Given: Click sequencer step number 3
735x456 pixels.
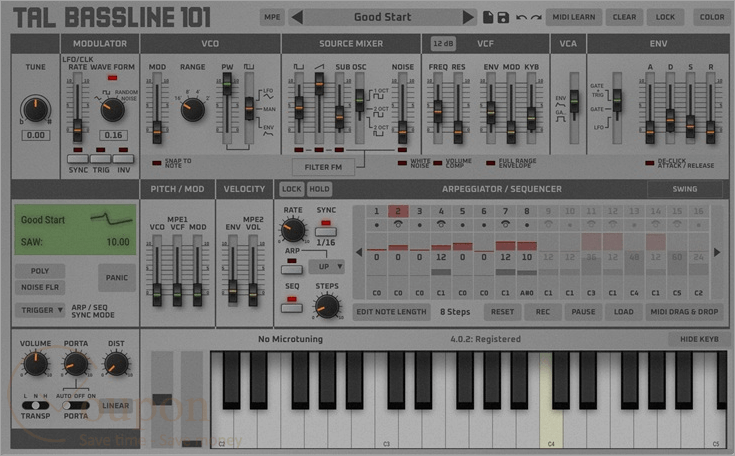Looking at the screenshot, I should (x=420, y=211).
